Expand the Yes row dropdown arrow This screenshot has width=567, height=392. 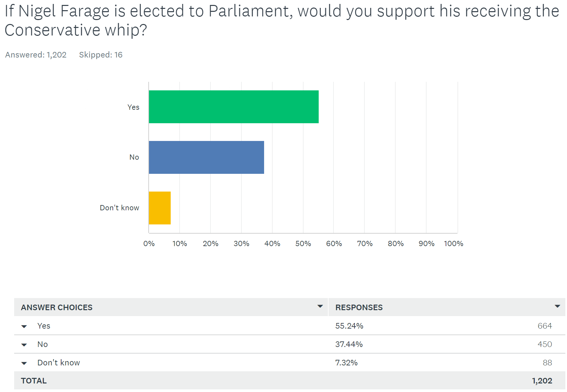point(24,327)
